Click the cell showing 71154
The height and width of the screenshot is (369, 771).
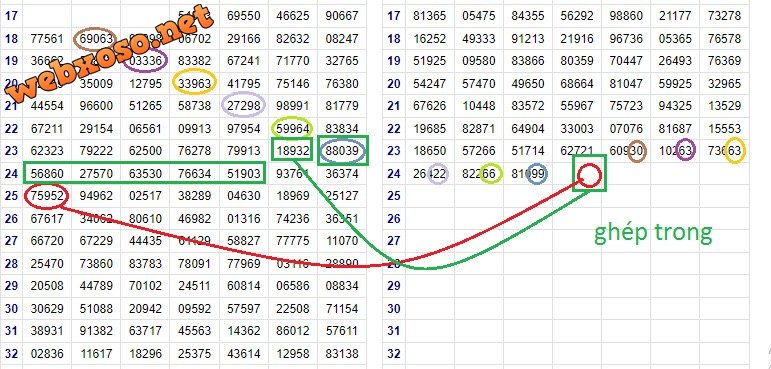tap(342, 308)
